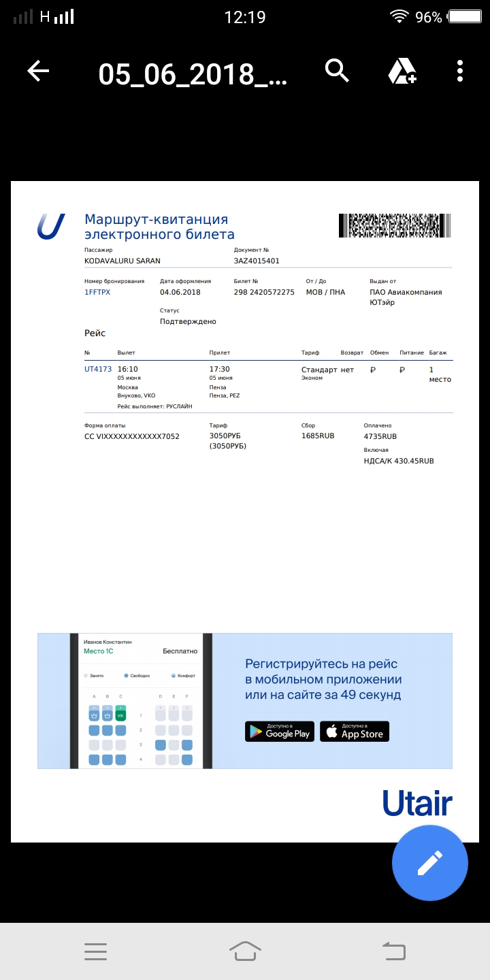Screen dimensions: 490x980
Task: Tap the Android back navigation button
Action: pos(394,951)
